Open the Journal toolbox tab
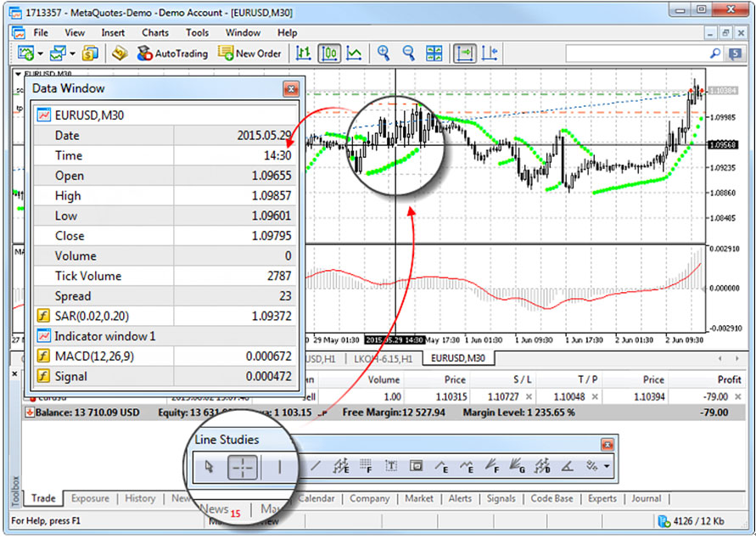Image resolution: width=756 pixels, height=539 pixels. pos(646,498)
